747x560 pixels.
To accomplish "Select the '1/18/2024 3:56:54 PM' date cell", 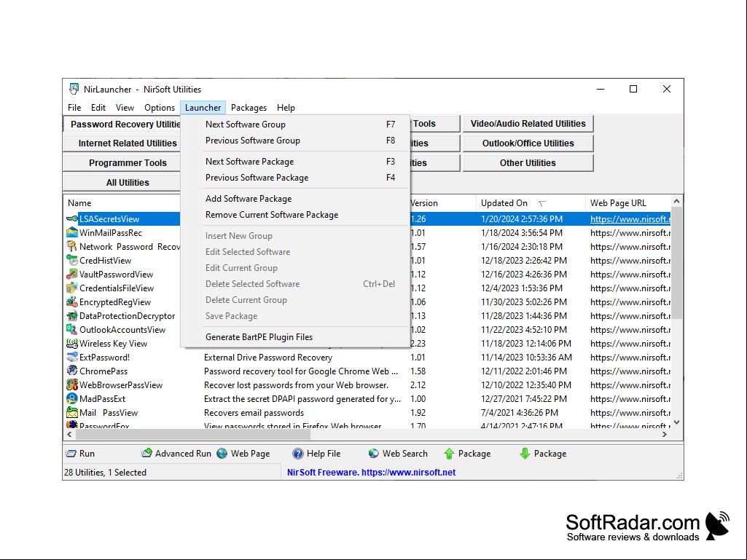I will (x=522, y=233).
